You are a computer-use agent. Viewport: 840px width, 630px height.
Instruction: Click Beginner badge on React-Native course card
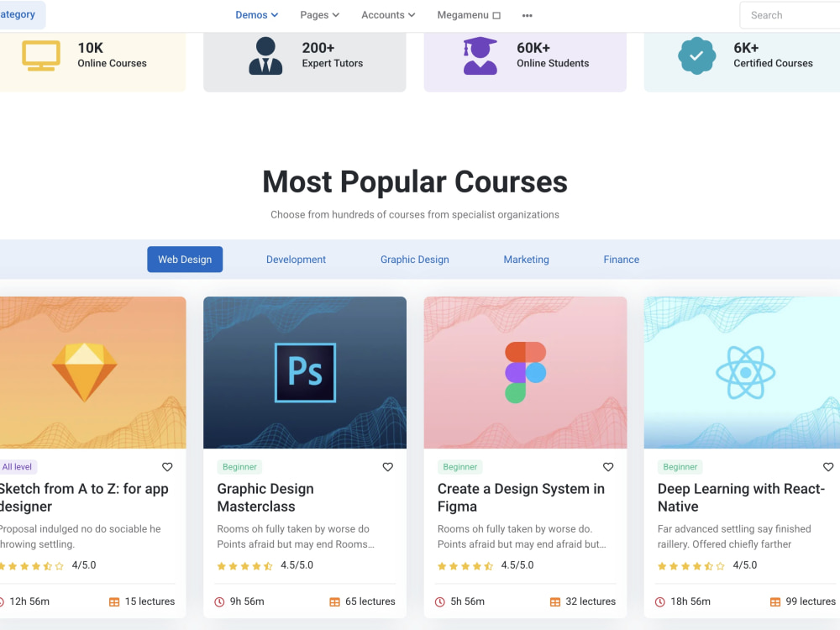pyautogui.click(x=680, y=466)
